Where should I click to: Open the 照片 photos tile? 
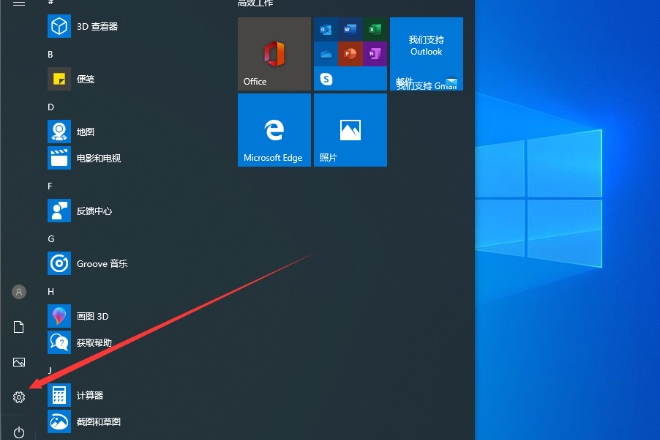[350, 130]
